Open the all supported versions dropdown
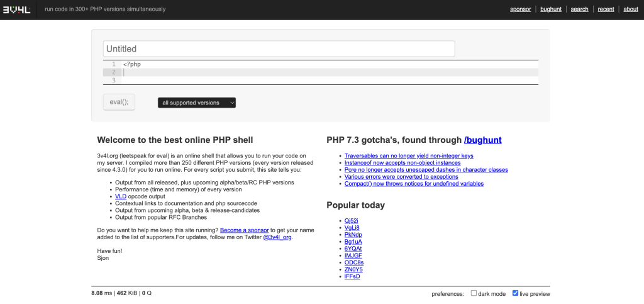Image resolution: width=644 pixels, height=304 pixels. tap(196, 103)
